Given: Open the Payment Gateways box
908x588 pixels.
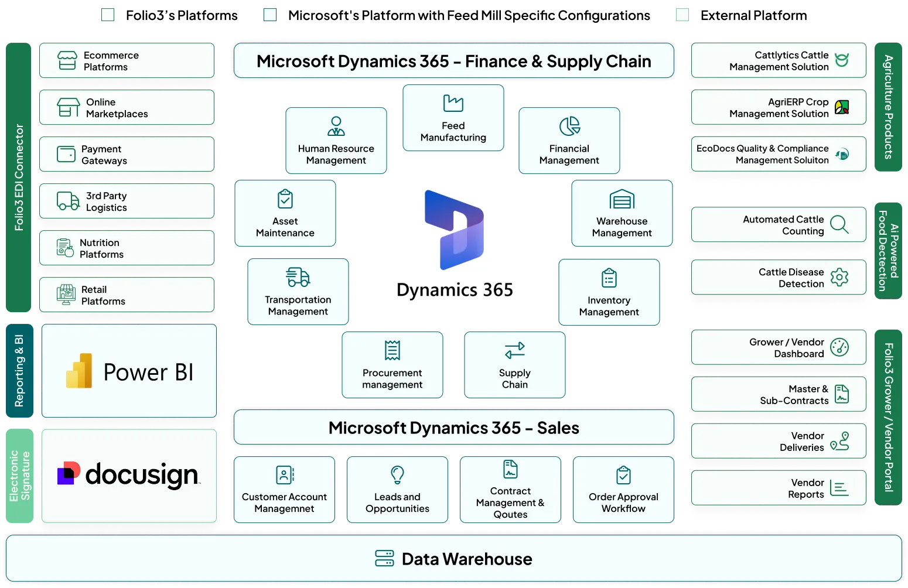Looking at the screenshot, I should pos(127,155).
